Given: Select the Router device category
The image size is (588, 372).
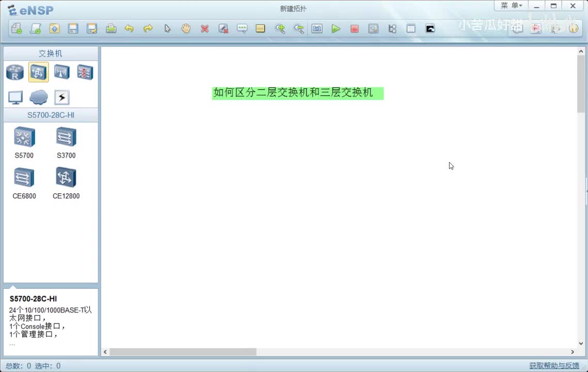Looking at the screenshot, I should 15,72.
